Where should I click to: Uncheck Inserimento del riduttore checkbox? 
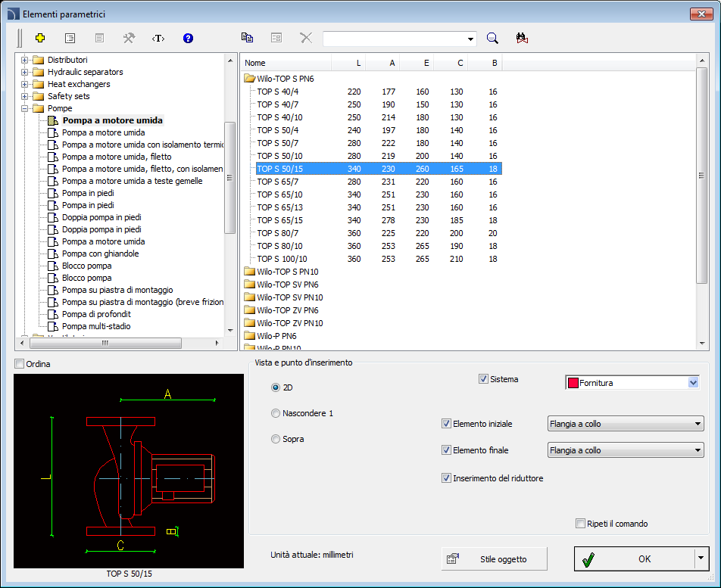pos(446,478)
